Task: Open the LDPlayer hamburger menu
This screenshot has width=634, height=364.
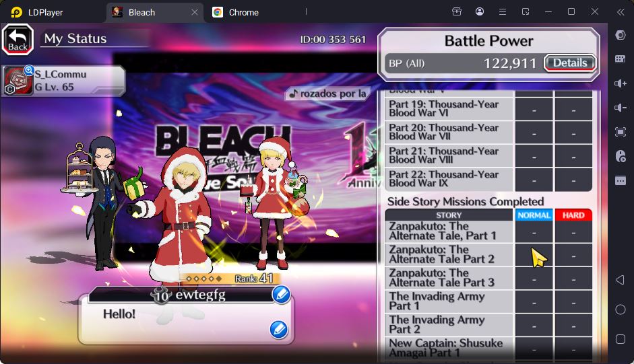Action: pos(503,11)
